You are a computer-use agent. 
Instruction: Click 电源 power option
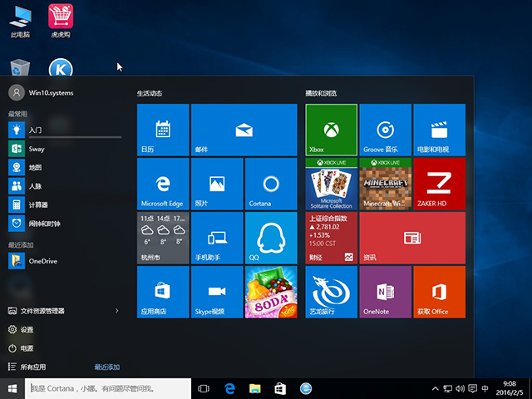(27, 348)
